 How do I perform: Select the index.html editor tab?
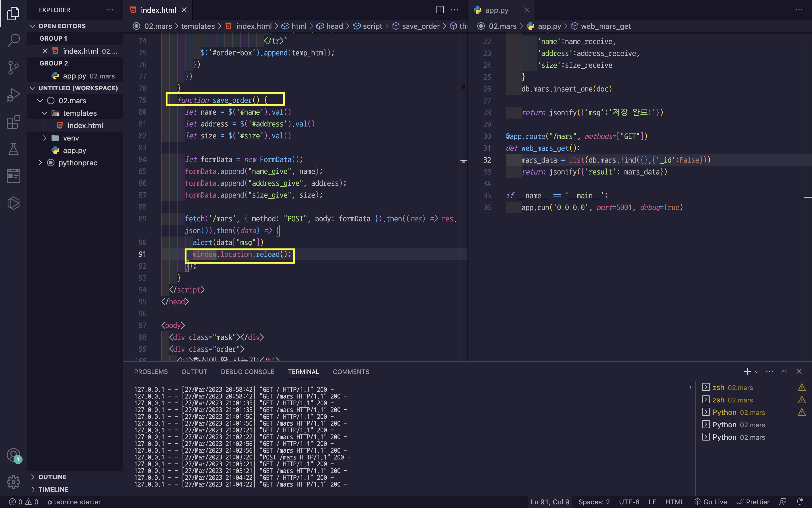point(158,10)
